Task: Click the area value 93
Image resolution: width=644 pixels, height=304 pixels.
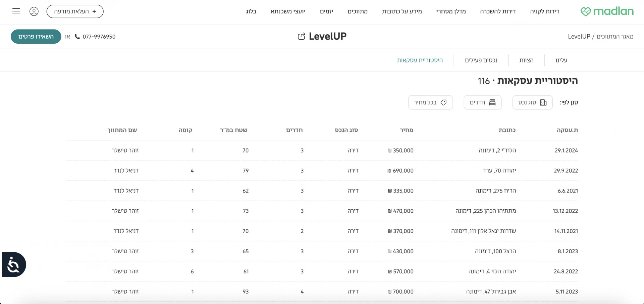Action: point(246,292)
